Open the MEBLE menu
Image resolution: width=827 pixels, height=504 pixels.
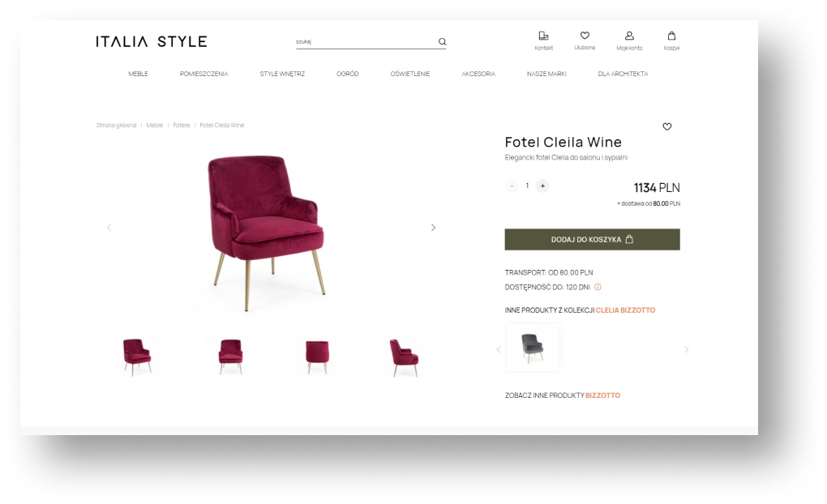pyautogui.click(x=138, y=74)
